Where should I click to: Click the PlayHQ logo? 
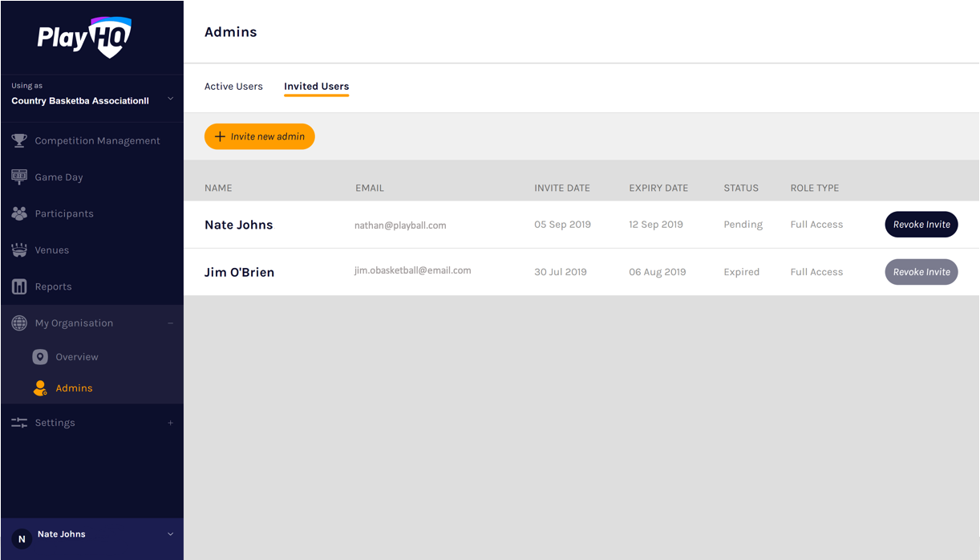[84, 37]
